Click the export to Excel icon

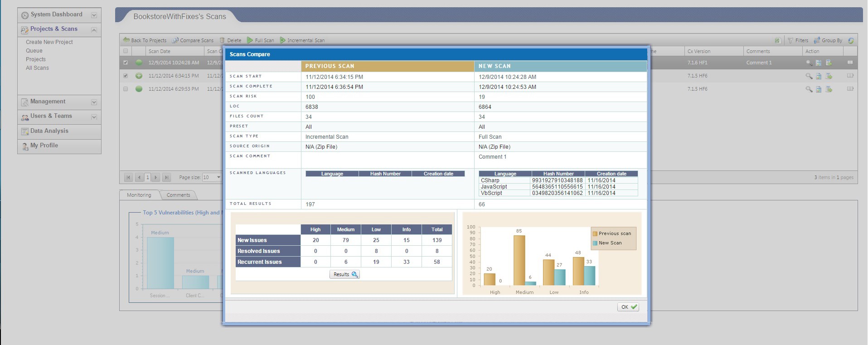(x=777, y=40)
